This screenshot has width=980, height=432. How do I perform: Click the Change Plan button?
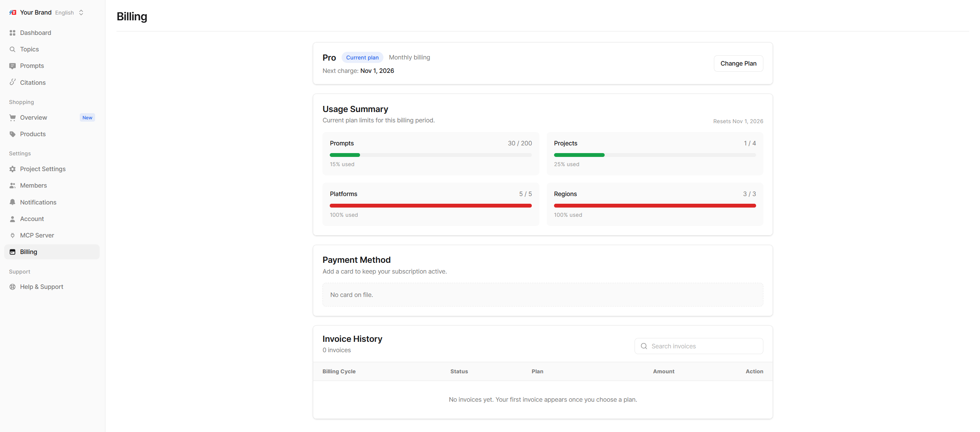pyautogui.click(x=738, y=63)
